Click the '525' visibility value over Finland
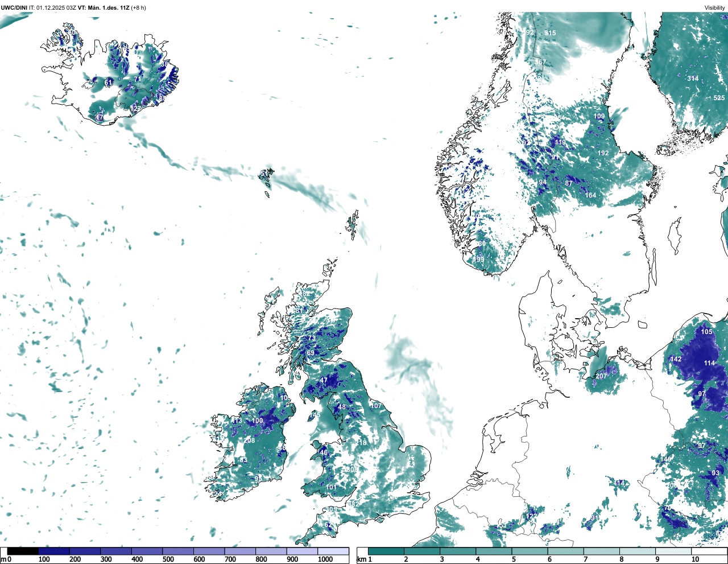The width and height of the screenshot is (728, 564). 719,98
